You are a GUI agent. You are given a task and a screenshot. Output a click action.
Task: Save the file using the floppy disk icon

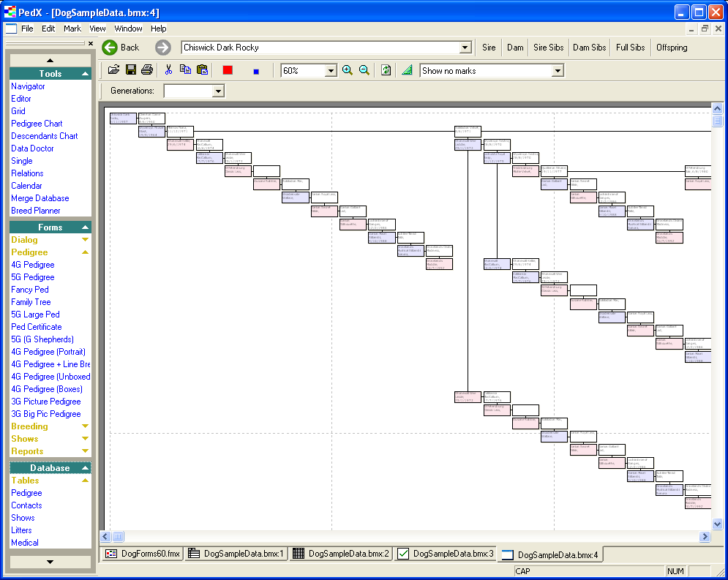point(130,70)
